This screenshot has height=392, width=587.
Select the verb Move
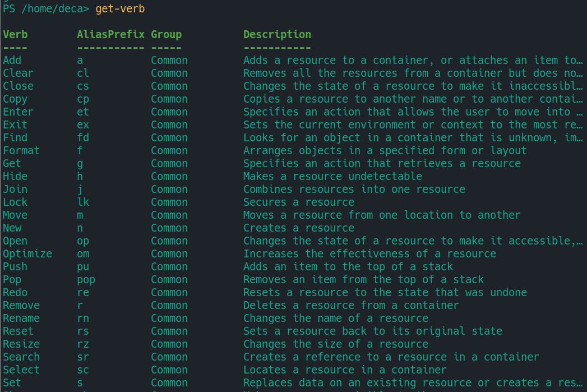(15, 215)
